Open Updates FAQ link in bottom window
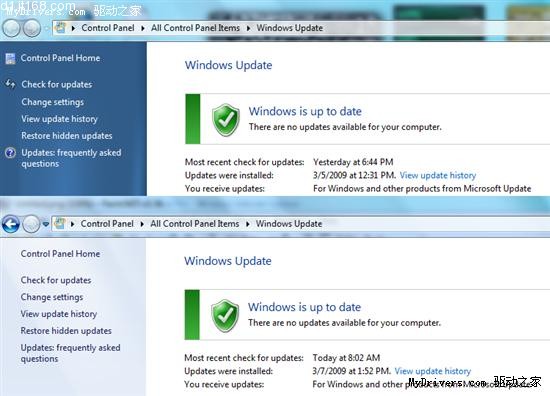The image size is (550, 396). (x=71, y=353)
